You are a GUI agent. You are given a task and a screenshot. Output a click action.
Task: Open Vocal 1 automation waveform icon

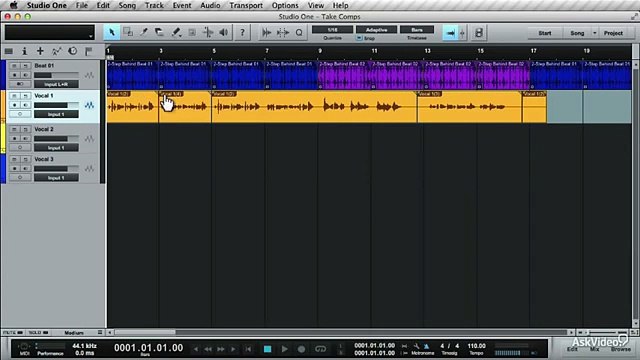point(89,105)
